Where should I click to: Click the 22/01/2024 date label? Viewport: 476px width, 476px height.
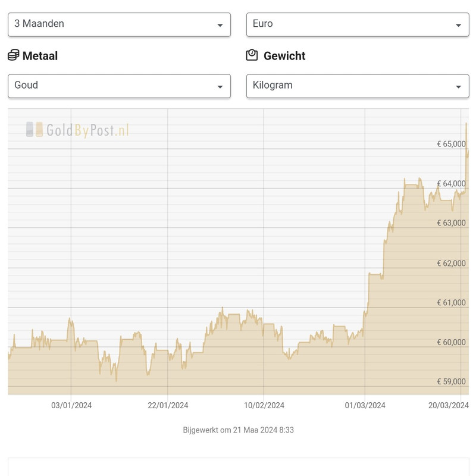click(168, 405)
